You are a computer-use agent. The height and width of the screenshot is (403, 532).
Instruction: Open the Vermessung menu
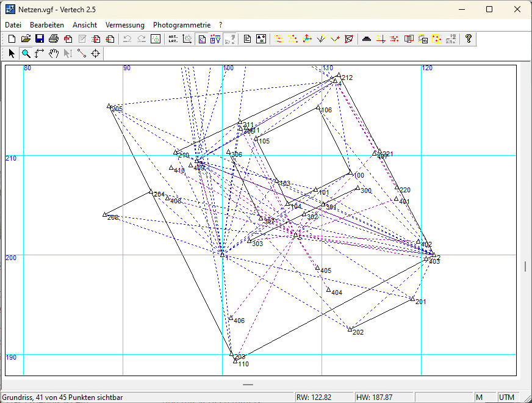click(x=125, y=25)
